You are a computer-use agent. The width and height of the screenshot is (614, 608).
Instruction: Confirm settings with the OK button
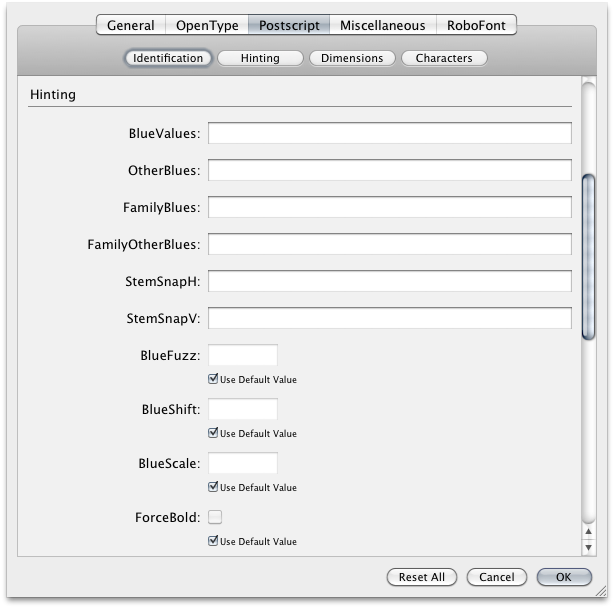pos(563,577)
